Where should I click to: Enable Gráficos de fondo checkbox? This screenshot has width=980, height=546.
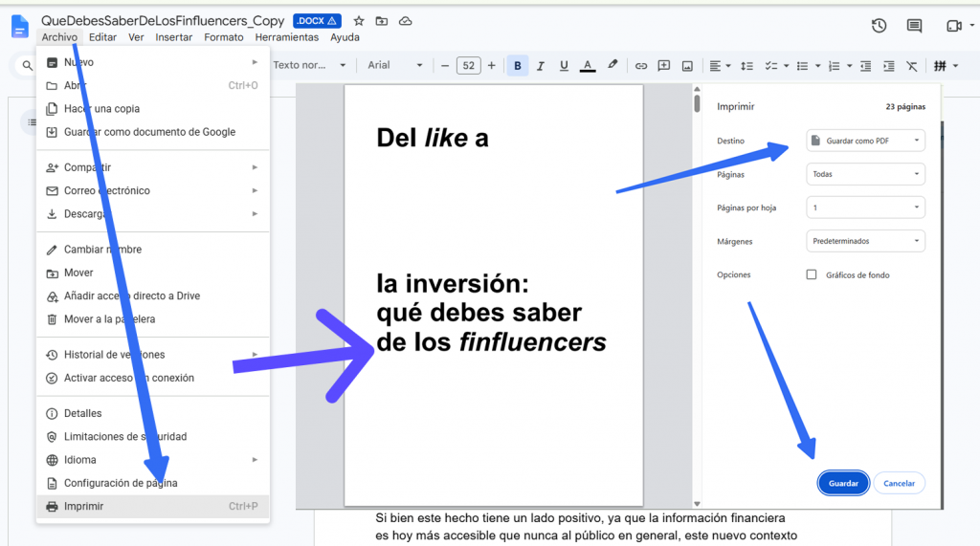[x=812, y=274]
